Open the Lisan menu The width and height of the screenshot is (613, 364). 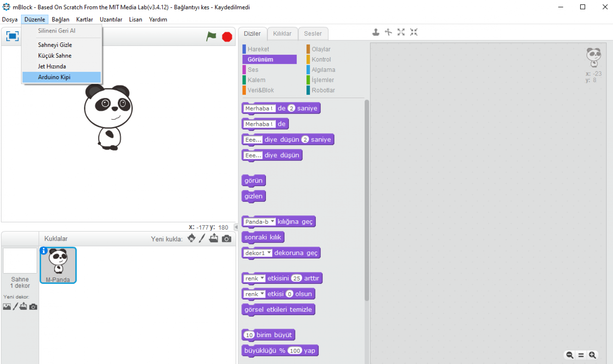(135, 19)
